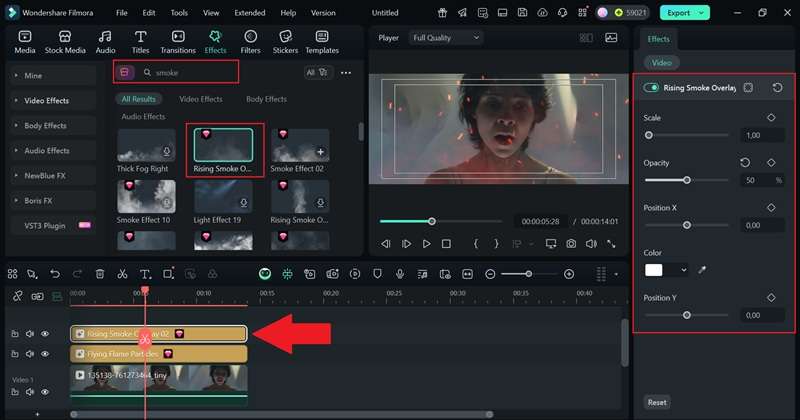This screenshot has height=420, width=800.
Task: Lock the Rising Smoke Overlay track
Action: 15,334
